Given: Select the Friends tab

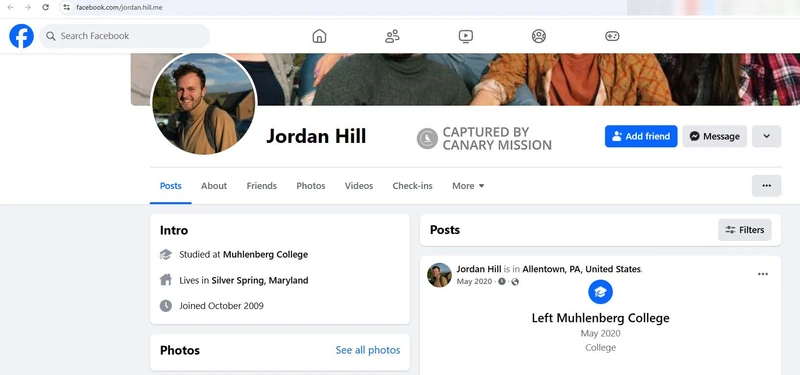Looking at the screenshot, I should coord(262,186).
